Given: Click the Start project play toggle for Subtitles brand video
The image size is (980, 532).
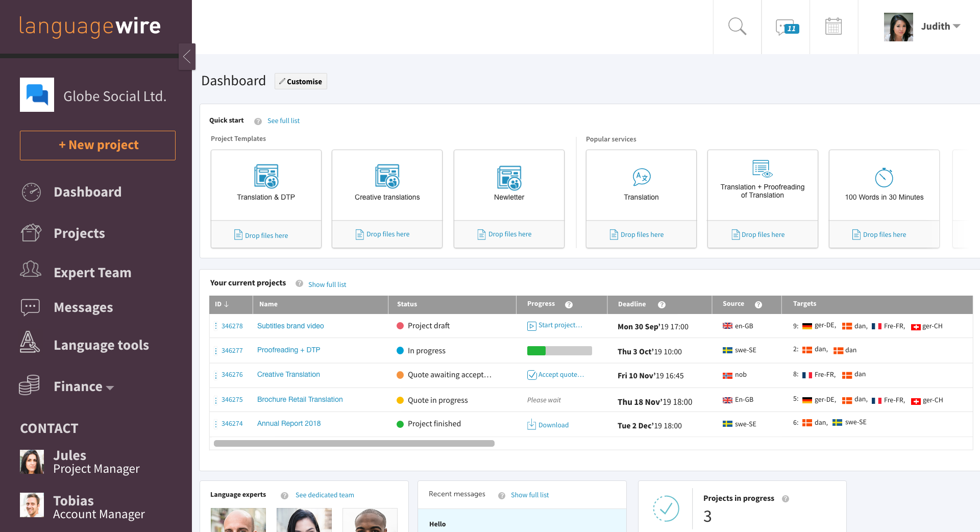Looking at the screenshot, I should [x=531, y=325].
